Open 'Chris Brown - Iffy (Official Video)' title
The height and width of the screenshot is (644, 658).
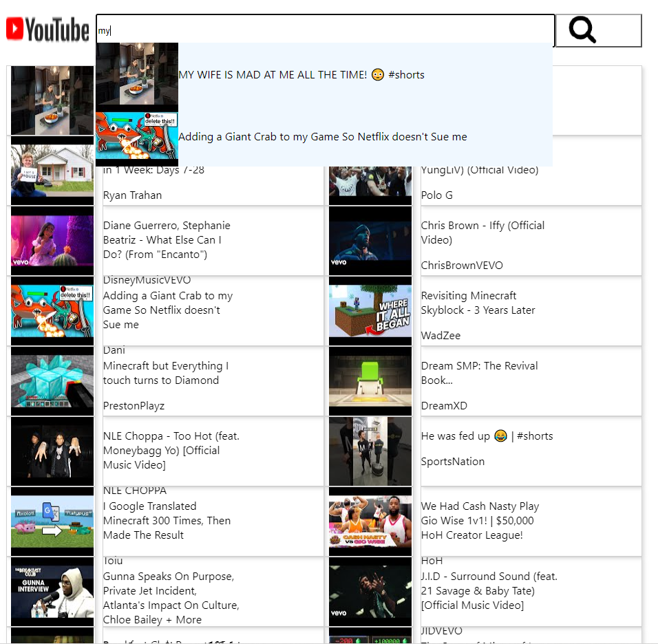click(482, 233)
